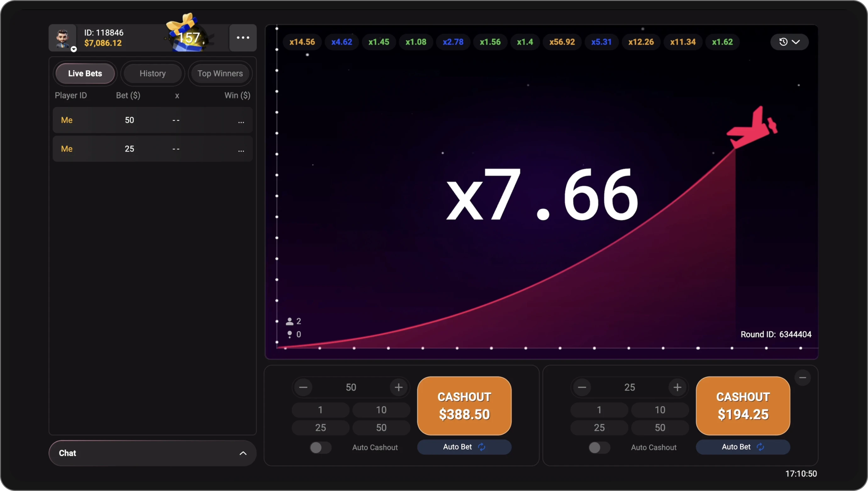Viewport: 868px width, 491px height.
Task: Decrease the 25 bet with minus
Action: coord(581,387)
